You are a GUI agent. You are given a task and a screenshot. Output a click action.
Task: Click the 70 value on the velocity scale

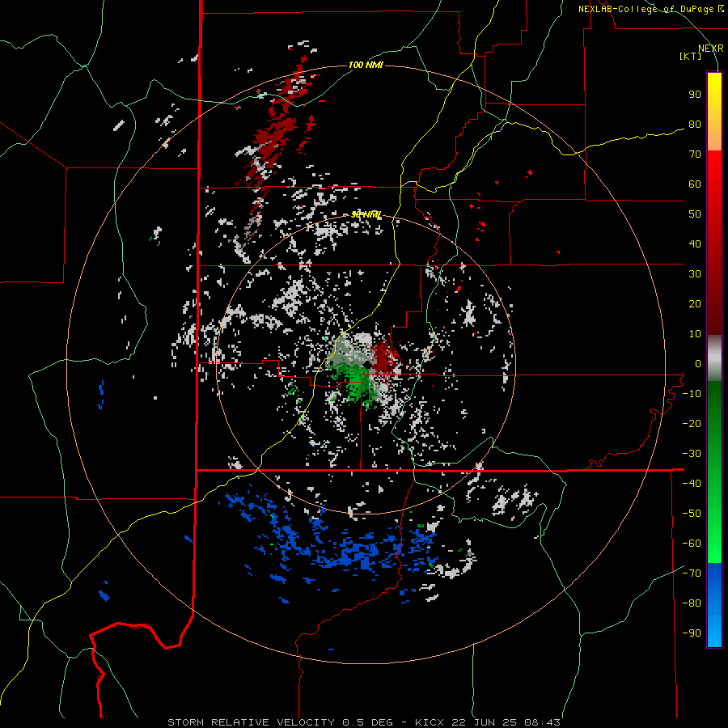point(695,154)
